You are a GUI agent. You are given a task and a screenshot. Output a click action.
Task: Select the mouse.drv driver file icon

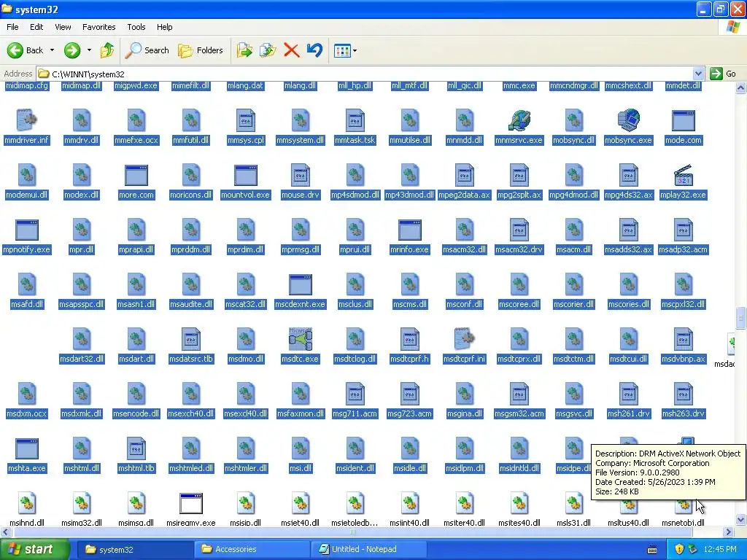pyautogui.click(x=300, y=175)
